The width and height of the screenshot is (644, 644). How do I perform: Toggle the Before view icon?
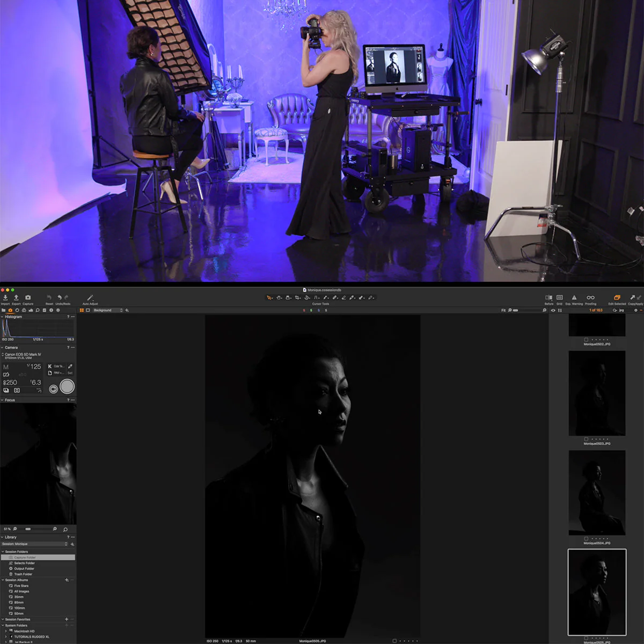pyautogui.click(x=548, y=297)
